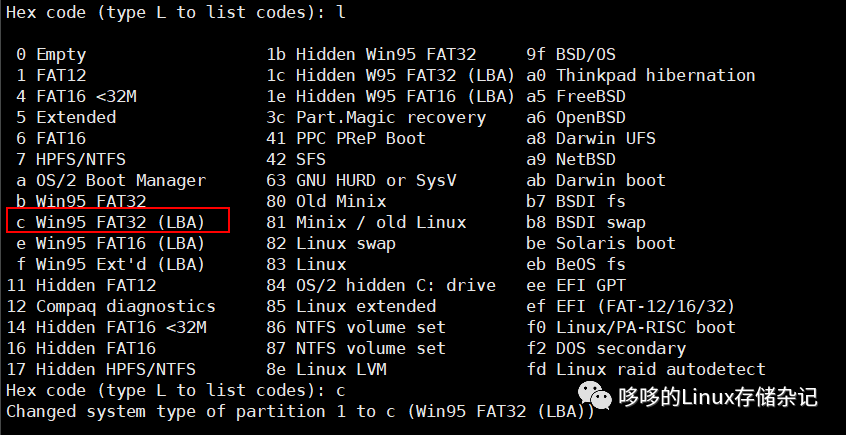Click the GNU HURD or SysV entry
The image size is (846, 435).
tap(375, 180)
